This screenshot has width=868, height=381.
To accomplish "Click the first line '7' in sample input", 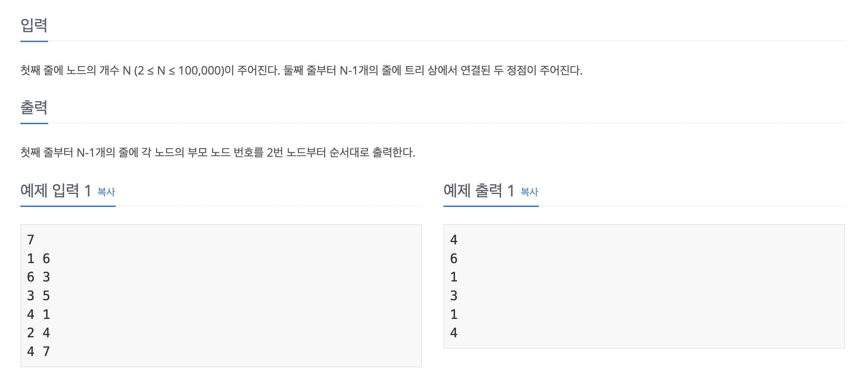I will [31, 240].
